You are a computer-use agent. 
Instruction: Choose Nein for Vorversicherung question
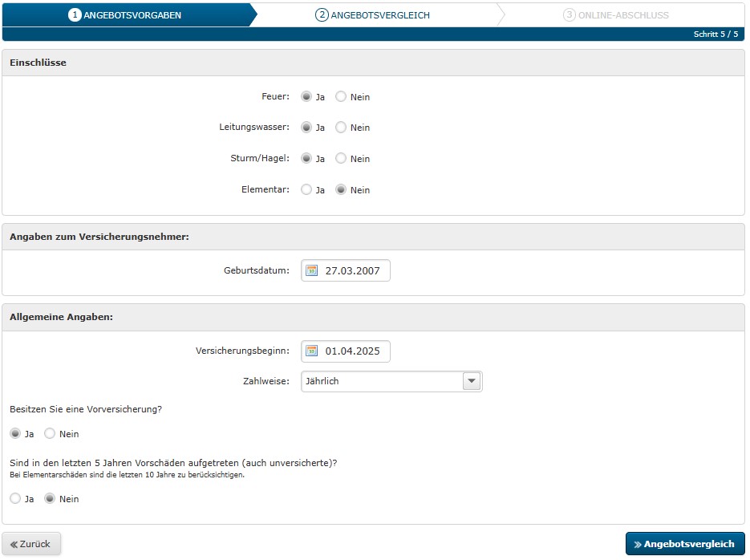50,434
